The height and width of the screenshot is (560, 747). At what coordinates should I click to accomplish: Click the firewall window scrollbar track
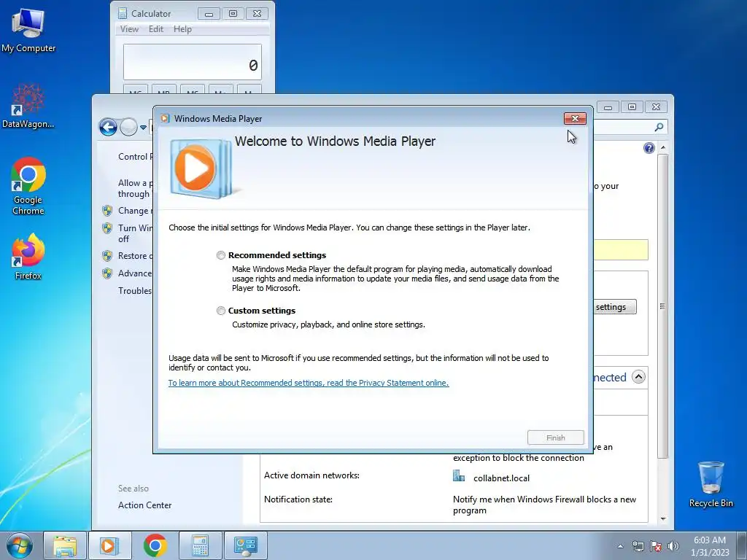[662, 486]
